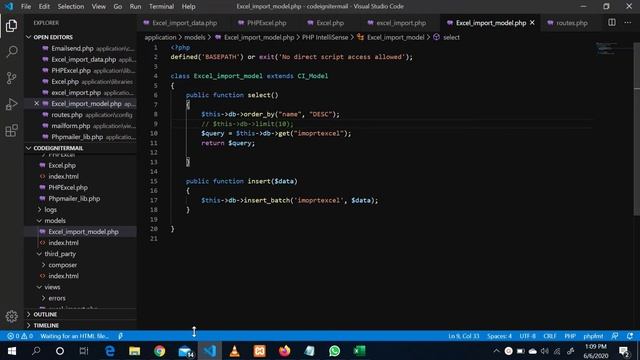Change indentation via Spaces: 4

pos(499,336)
